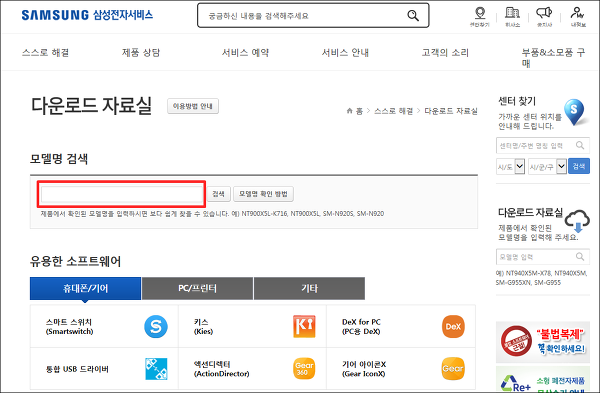This screenshot has width=600, height=393.
Task: Click the Gear 360 ActionDirector icon
Action: coord(304,369)
